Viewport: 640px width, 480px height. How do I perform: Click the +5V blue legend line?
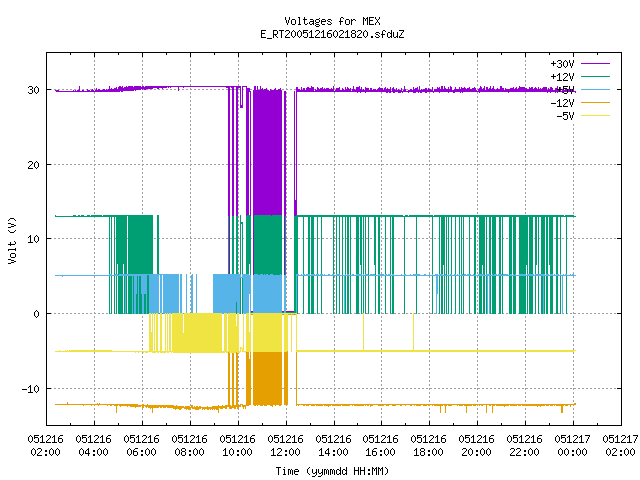click(595, 89)
